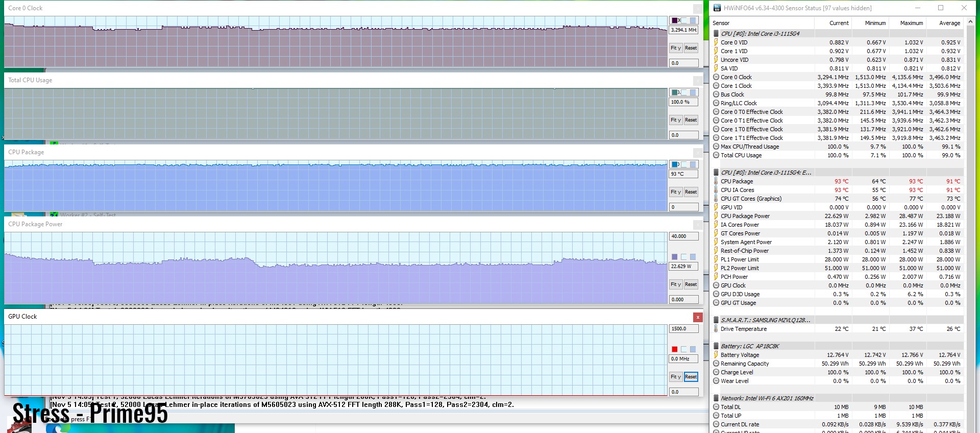Click blue line color swatch in CPU Package graph
The image size is (980, 433).
(x=675, y=164)
